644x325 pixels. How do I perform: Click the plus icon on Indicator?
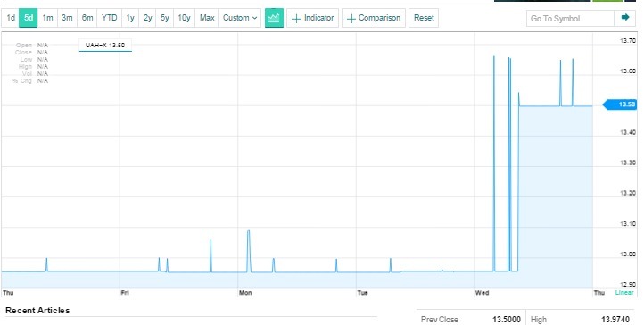click(296, 19)
